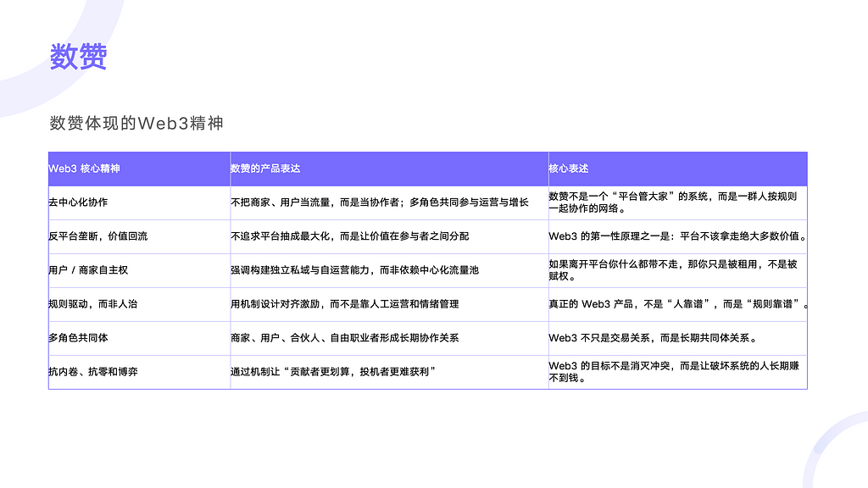Click the "反平台垄断，价值回流" cell
868x488 pixels.
coord(98,236)
